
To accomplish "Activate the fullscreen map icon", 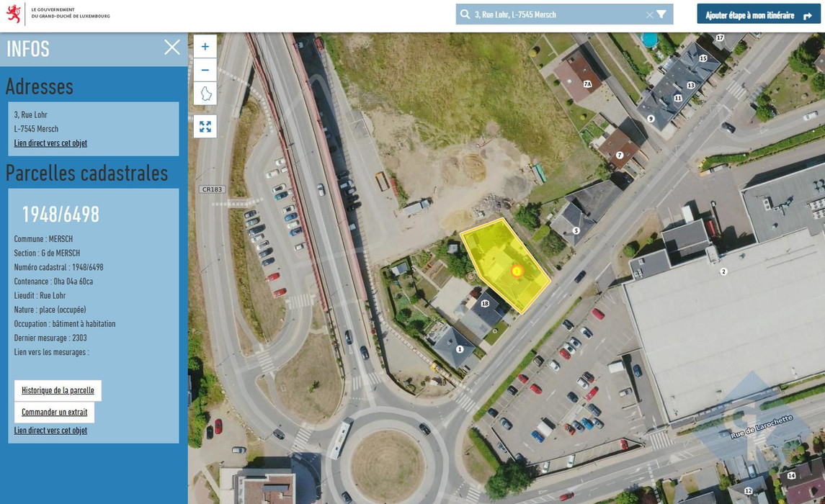I will tap(205, 125).
